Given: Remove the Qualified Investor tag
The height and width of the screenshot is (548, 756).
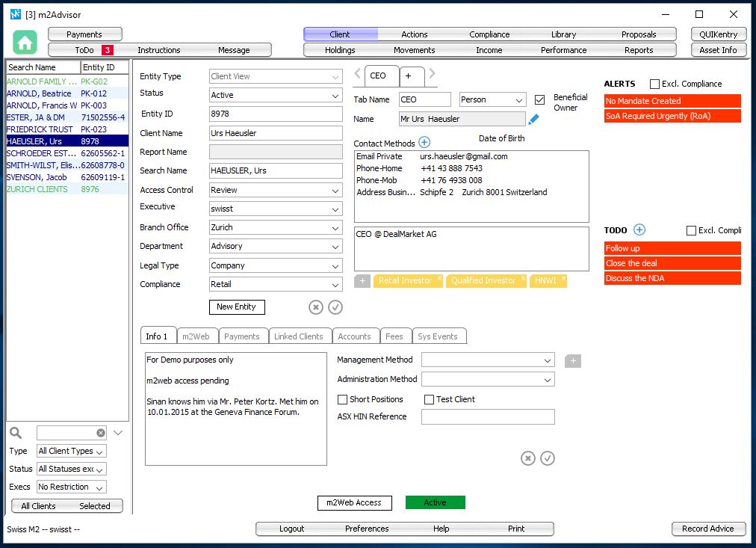Looking at the screenshot, I should click(x=523, y=278).
